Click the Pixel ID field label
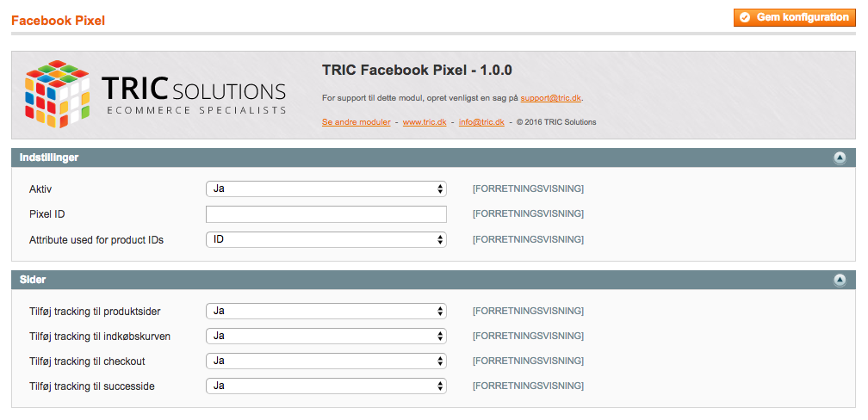 pos(48,214)
